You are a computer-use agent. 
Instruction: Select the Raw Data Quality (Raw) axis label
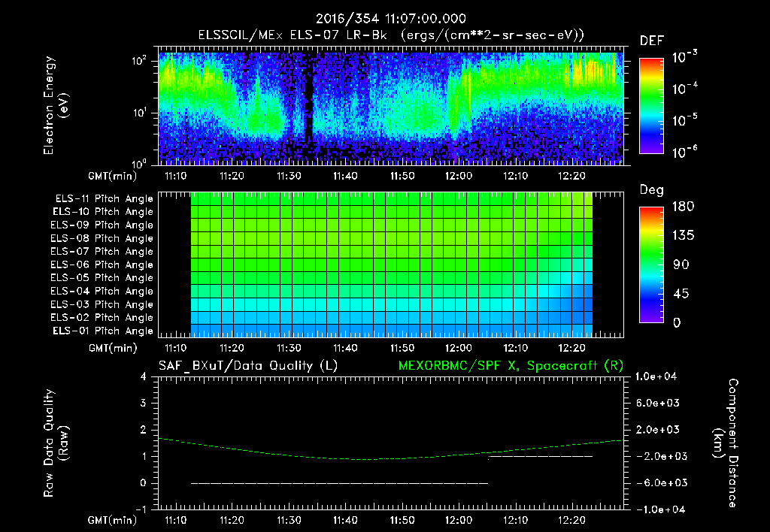click(x=56, y=443)
